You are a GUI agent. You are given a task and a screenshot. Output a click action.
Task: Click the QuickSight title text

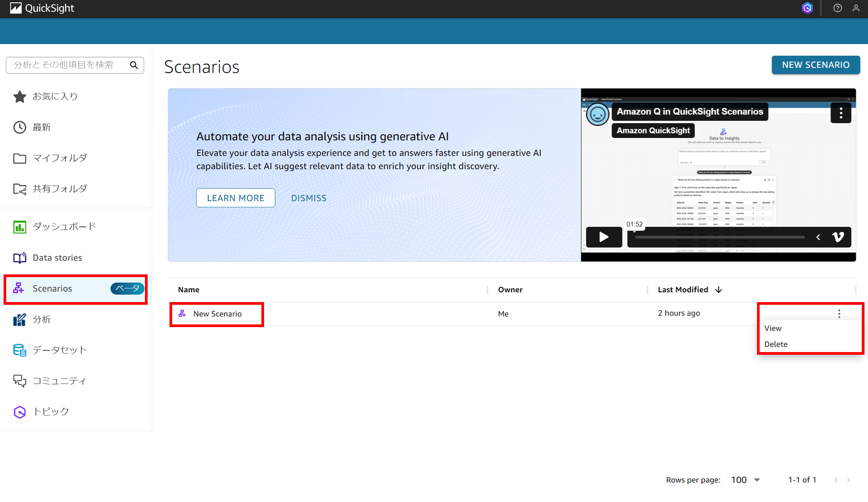(50, 8)
